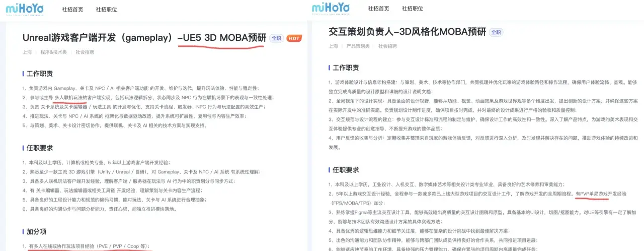Screen dimensions: 644x251
Task: Click the 任职要求 heading on the Unreal job page
Action: [x=40, y=148]
